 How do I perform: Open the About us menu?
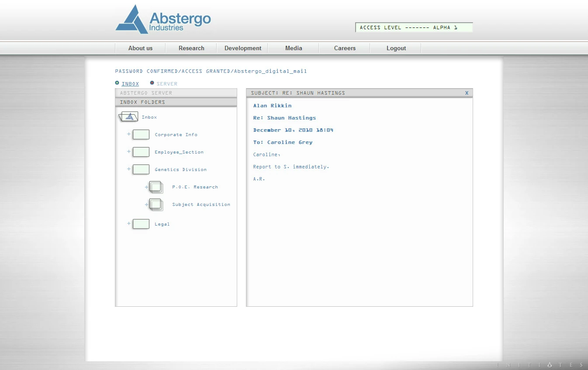point(140,48)
